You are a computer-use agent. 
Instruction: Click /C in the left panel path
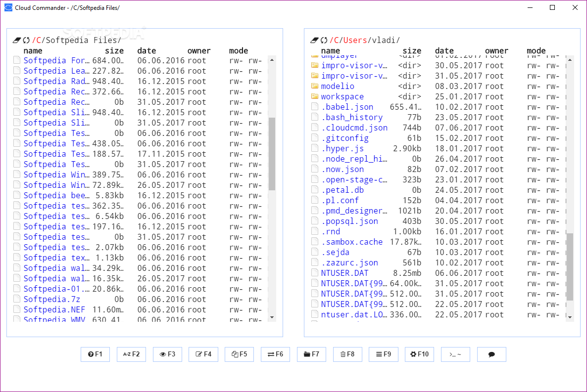pos(37,40)
